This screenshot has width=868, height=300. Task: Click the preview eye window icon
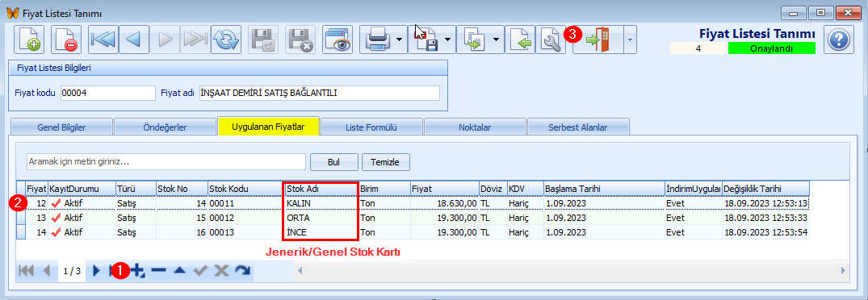tap(338, 40)
